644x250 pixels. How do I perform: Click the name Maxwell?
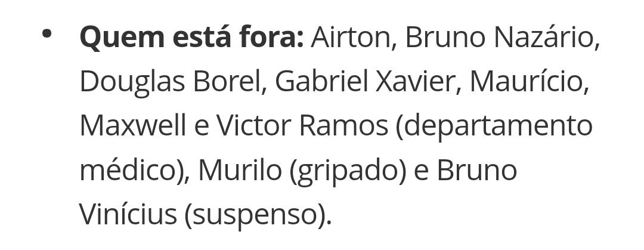click(132, 125)
